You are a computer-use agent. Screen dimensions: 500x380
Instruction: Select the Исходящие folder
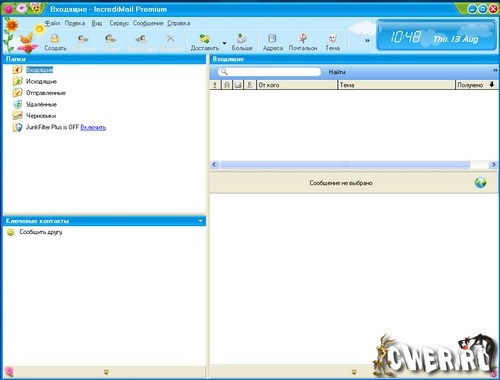[x=41, y=81]
